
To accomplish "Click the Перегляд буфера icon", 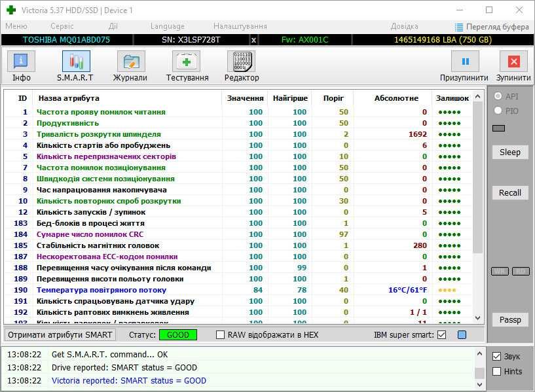I will pyautogui.click(x=459, y=27).
